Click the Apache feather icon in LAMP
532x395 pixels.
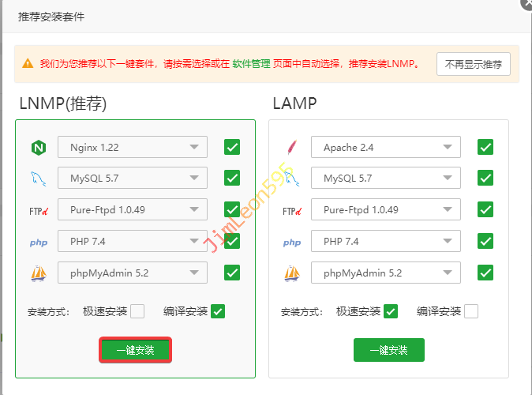(x=292, y=148)
